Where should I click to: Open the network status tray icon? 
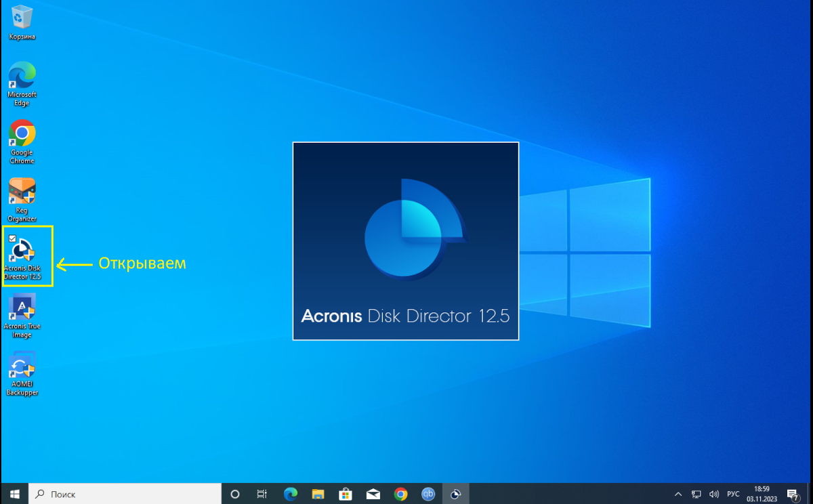[696, 494]
